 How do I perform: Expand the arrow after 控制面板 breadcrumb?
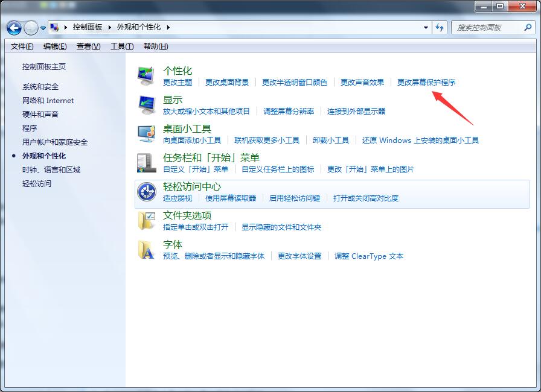(109, 27)
